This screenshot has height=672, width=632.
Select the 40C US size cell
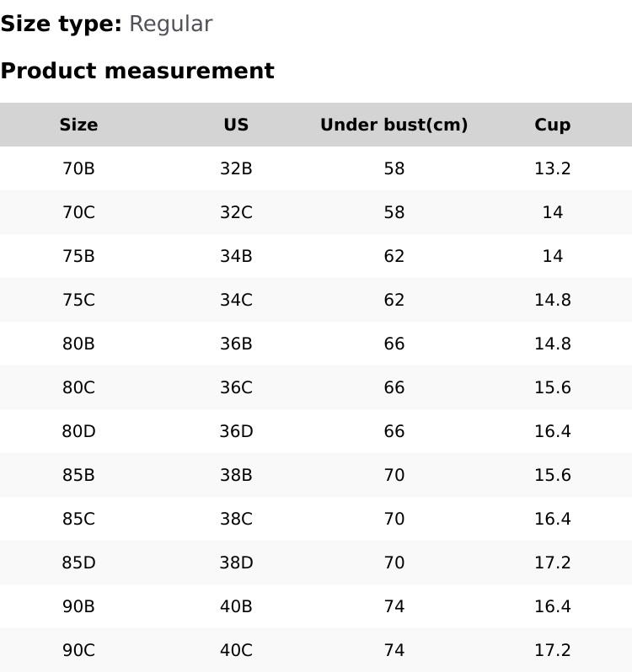click(236, 650)
